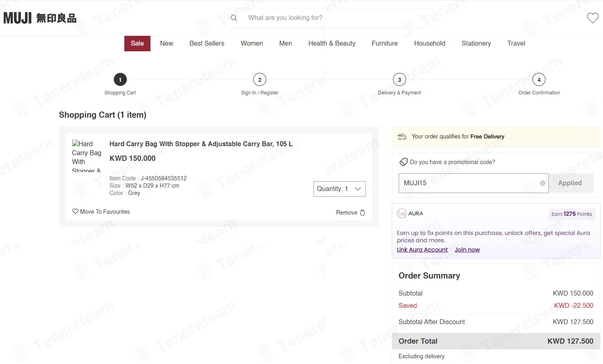
Task: Click step 3 Delivery & Payment circle
Action: tap(400, 80)
